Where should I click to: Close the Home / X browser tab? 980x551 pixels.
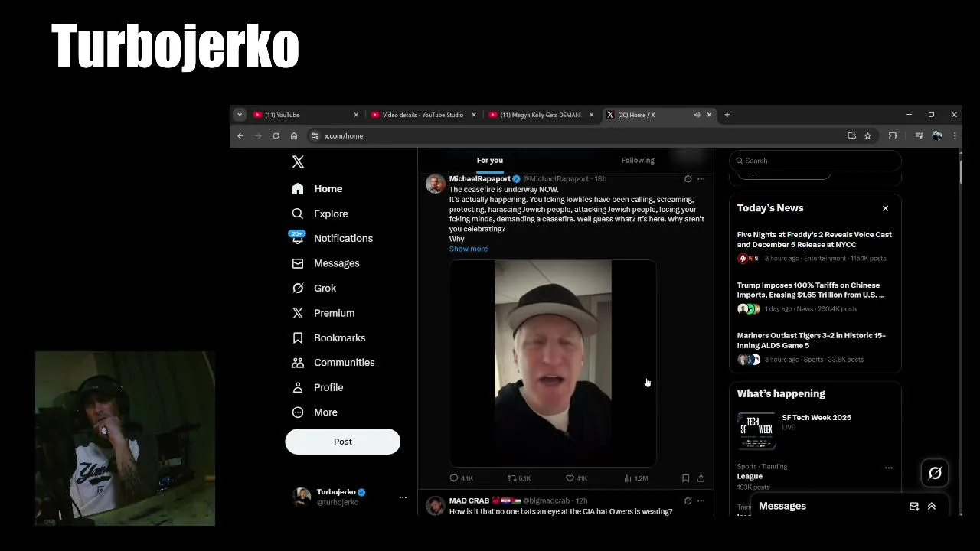pos(709,115)
